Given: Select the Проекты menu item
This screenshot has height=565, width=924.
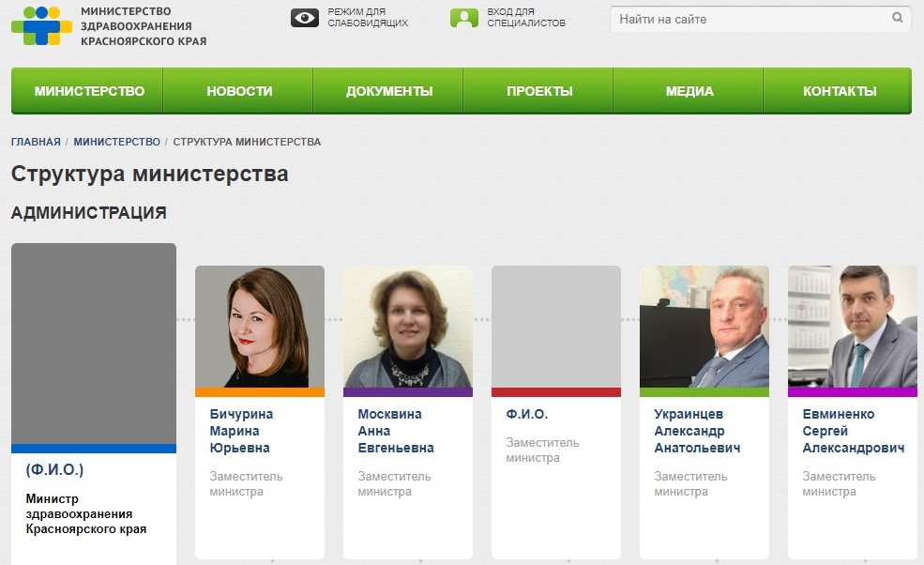Looking at the screenshot, I should [538, 91].
